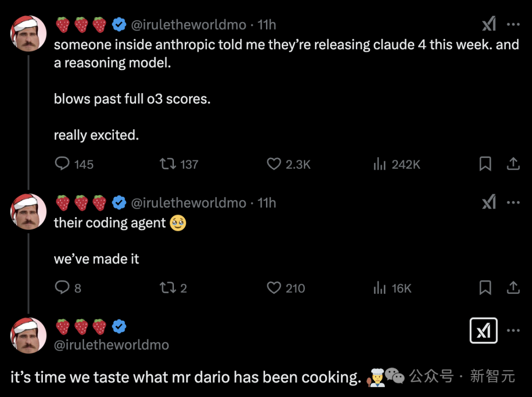Like the coding agent tweet with 210 likes
Viewport: 532px width, 397px height.
(273, 288)
